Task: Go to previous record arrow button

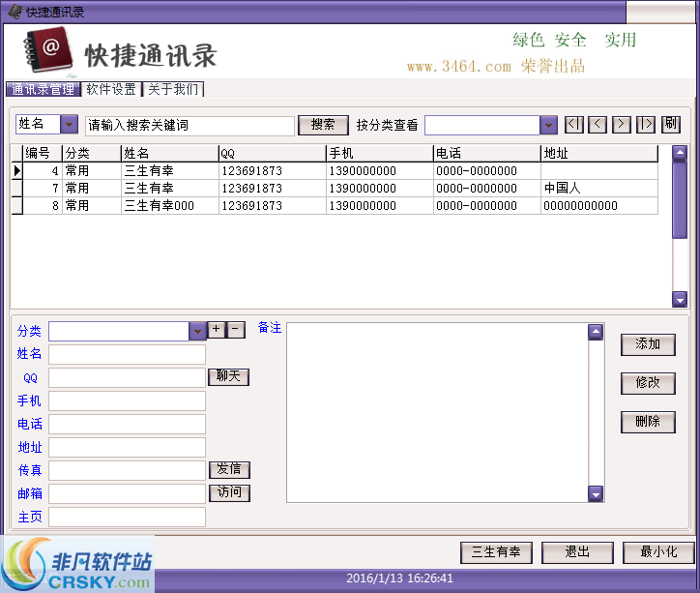Action: point(598,125)
